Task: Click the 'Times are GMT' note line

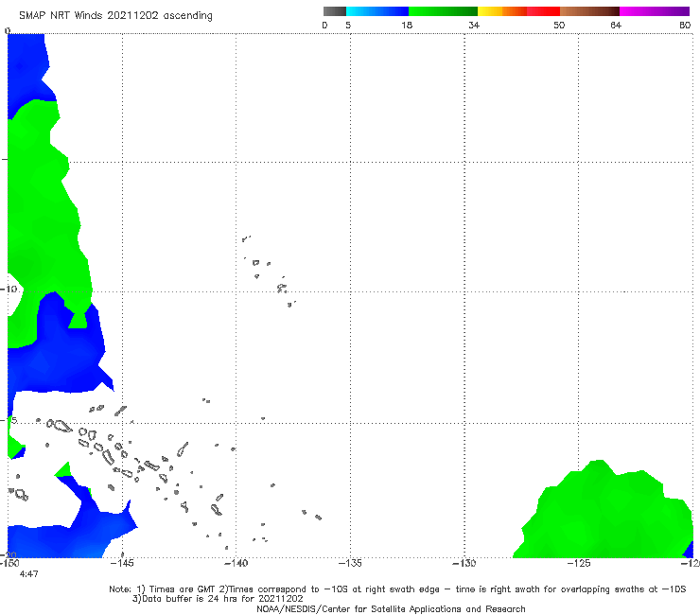Action: coord(397,589)
